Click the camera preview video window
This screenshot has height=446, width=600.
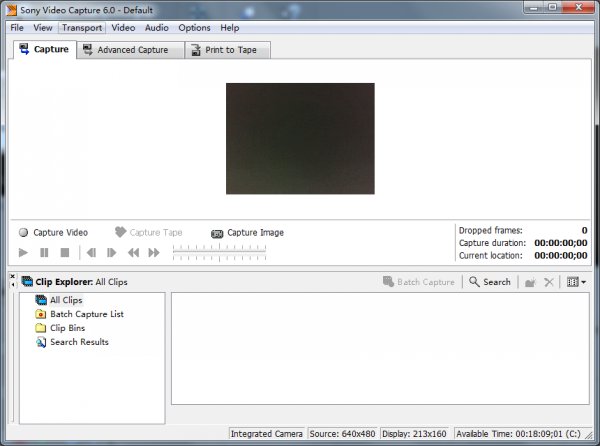(x=300, y=138)
